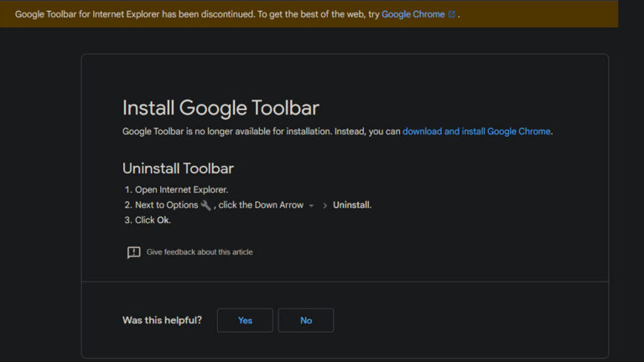Answer No to Was this helpful
The height and width of the screenshot is (362, 644).
tap(306, 321)
